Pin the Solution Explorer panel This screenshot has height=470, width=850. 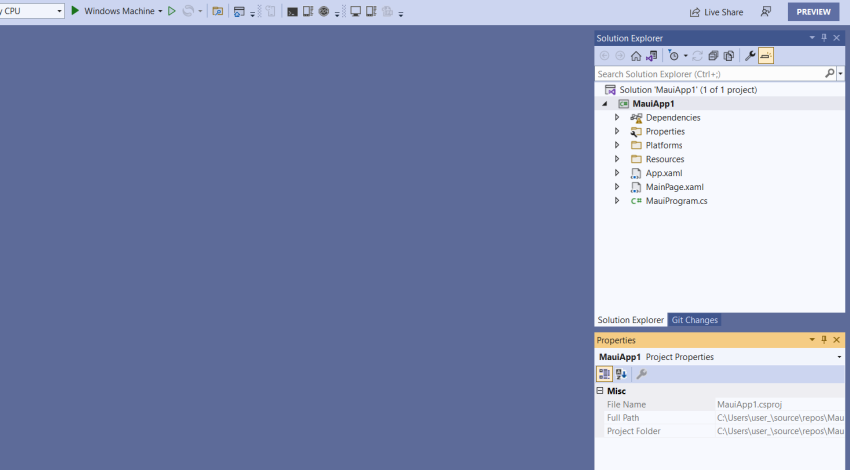pyautogui.click(x=824, y=37)
